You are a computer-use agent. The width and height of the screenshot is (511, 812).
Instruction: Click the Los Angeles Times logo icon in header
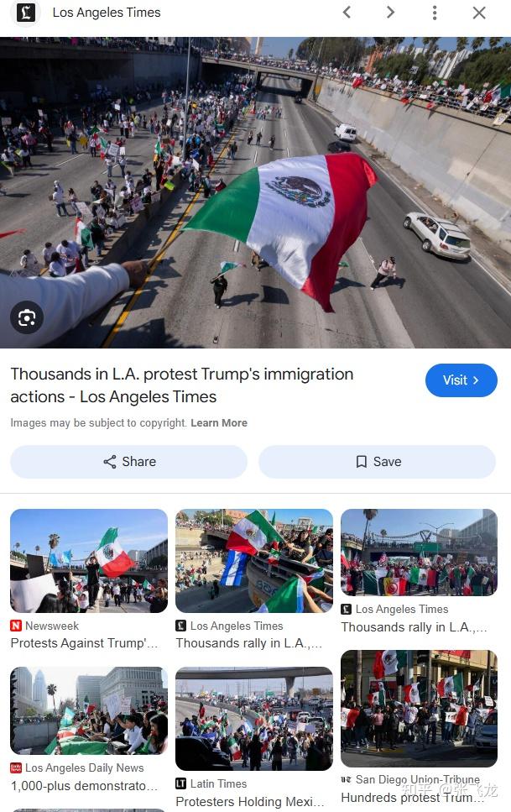[x=26, y=13]
